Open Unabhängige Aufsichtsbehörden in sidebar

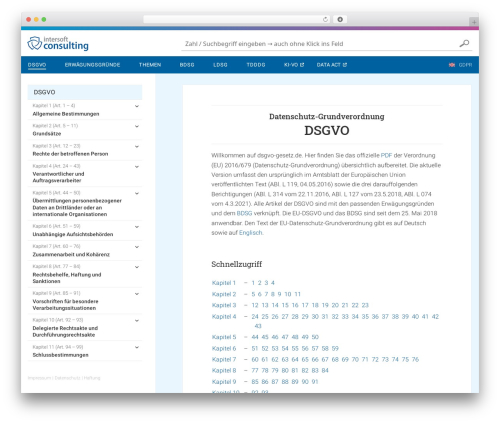73,234
